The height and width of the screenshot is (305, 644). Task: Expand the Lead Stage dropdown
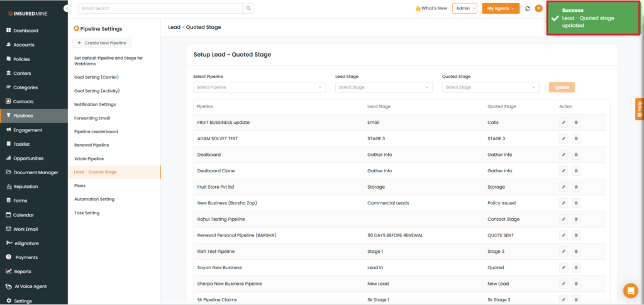pos(384,87)
